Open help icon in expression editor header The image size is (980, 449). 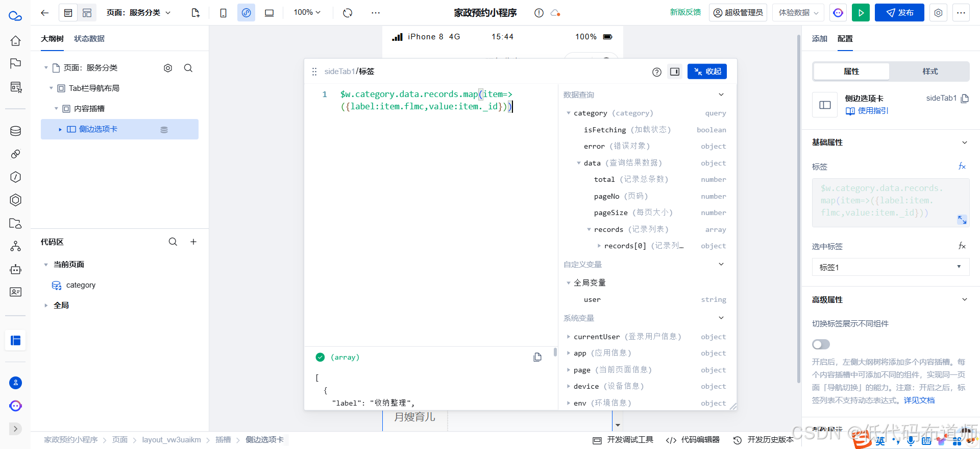pyautogui.click(x=657, y=72)
